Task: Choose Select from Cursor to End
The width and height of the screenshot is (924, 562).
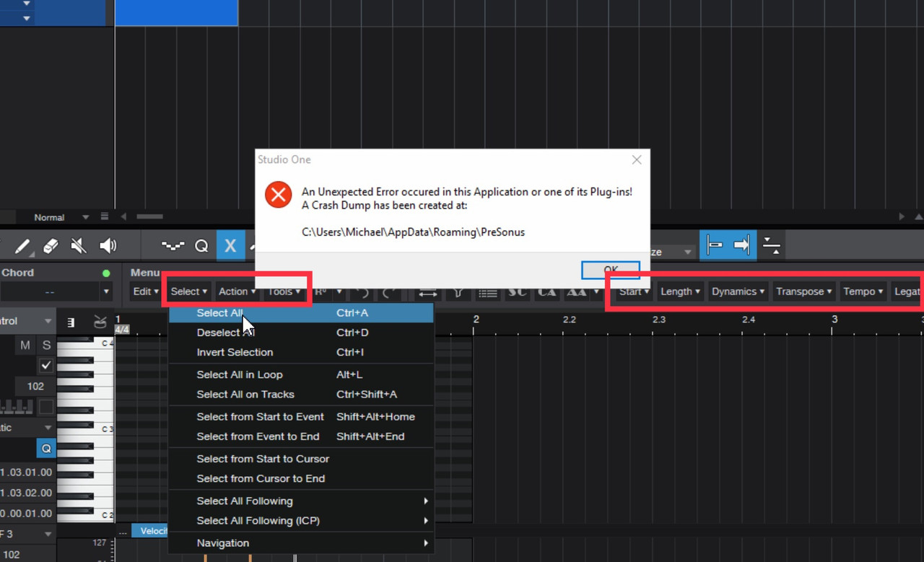Action: tap(301, 478)
